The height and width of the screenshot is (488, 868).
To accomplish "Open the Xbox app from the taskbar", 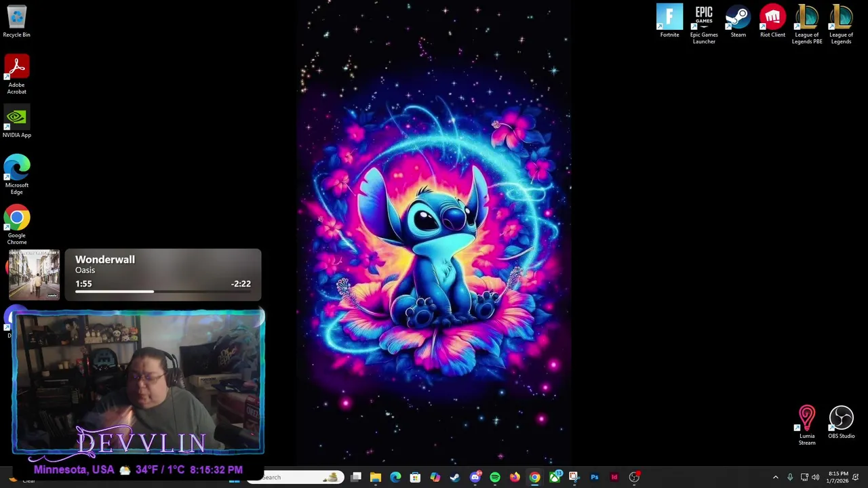I will 555,477.
